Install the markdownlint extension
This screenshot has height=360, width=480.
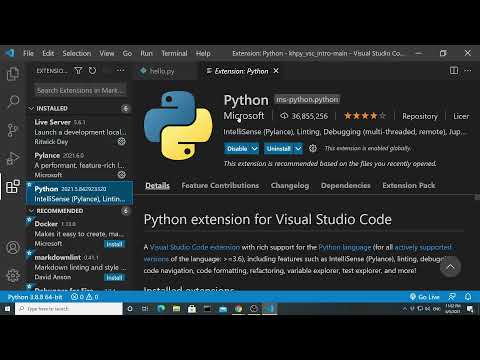(114, 277)
